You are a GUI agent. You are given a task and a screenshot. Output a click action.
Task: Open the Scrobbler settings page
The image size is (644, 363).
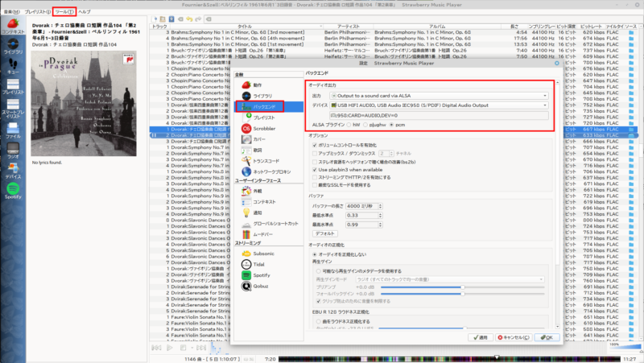point(265,128)
